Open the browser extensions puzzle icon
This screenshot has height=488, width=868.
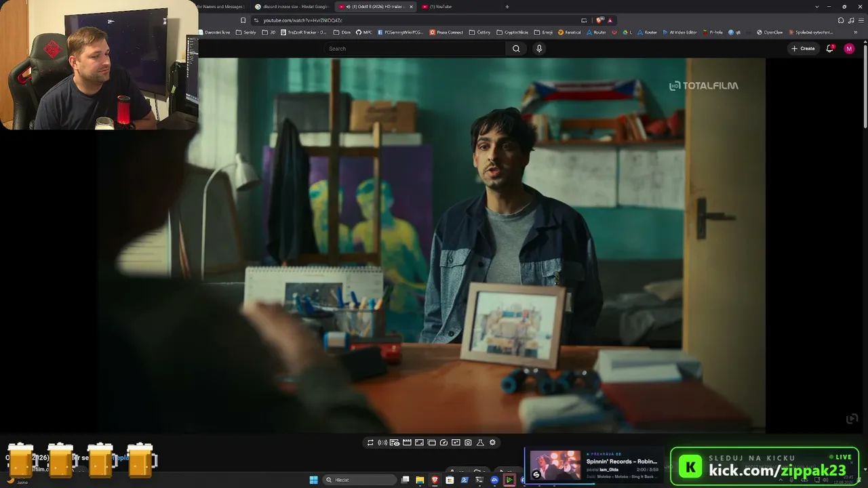click(841, 20)
